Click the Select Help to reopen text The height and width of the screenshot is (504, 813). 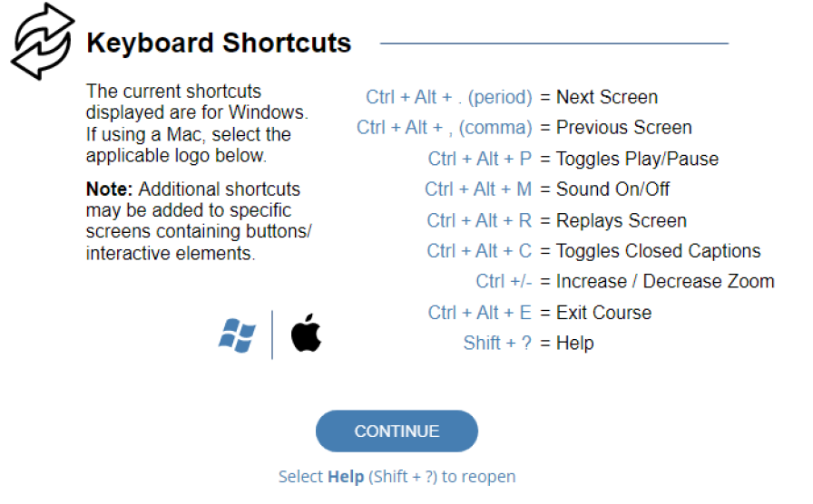[397, 477]
